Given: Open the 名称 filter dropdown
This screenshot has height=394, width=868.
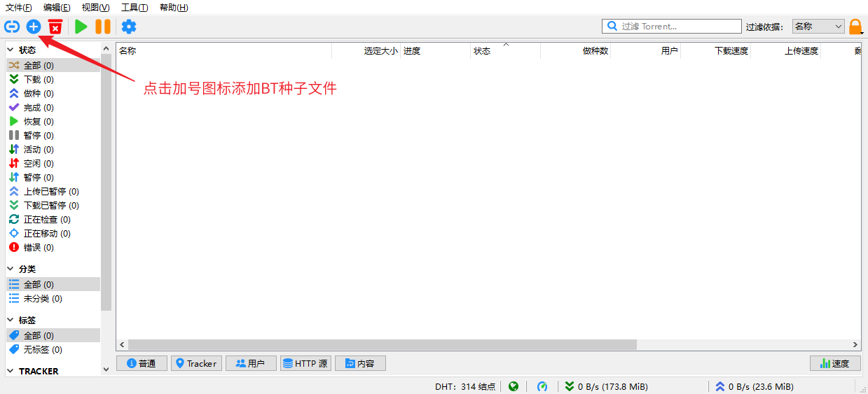Looking at the screenshot, I should [818, 27].
